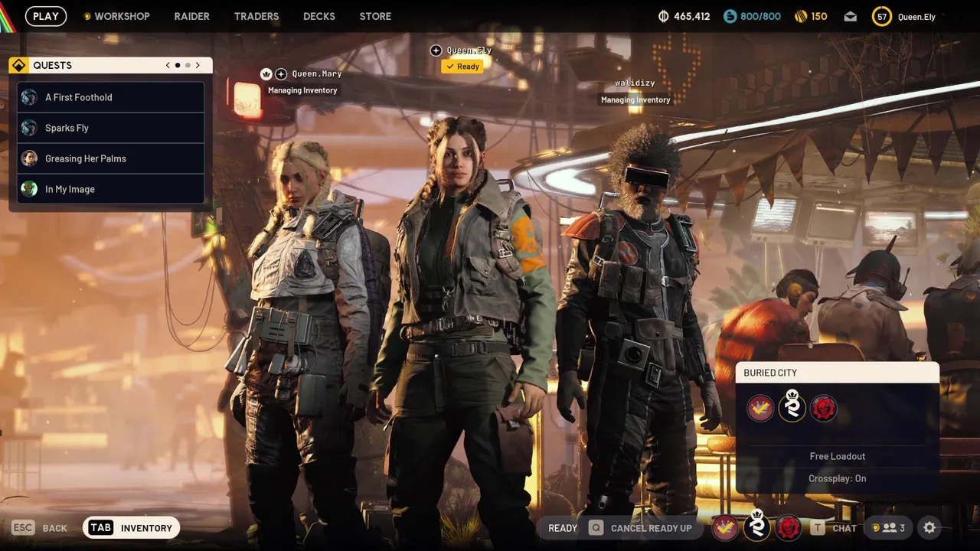Open settings gear icon
Image resolution: width=980 pixels, height=551 pixels.
click(x=929, y=528)
